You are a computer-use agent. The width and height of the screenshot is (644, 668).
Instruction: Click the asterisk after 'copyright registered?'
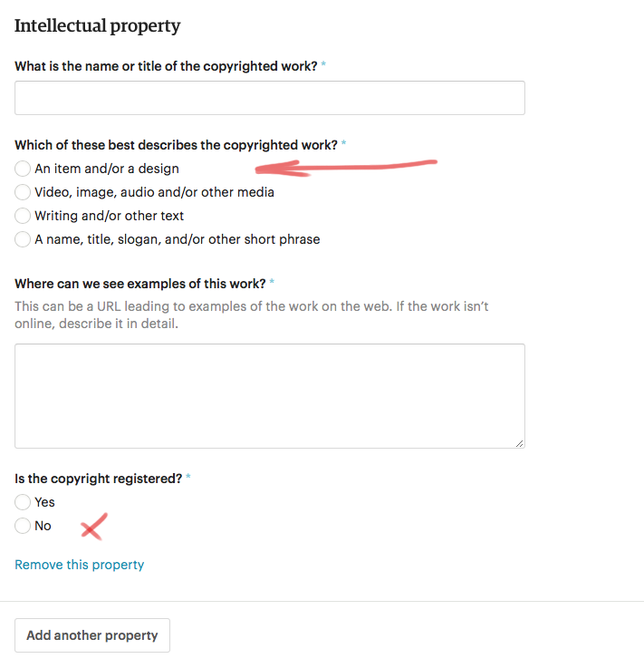point(188,477)
